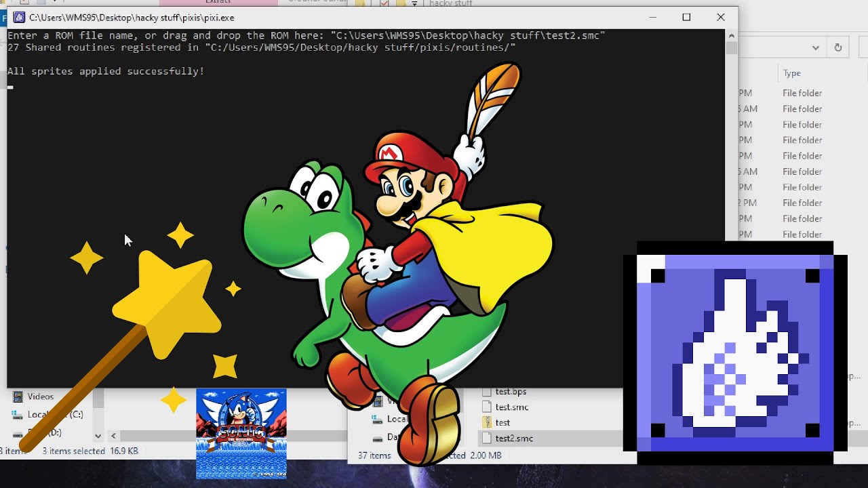Click the '3 items selected' status text
868x488 pixels.
pos(73,451)
